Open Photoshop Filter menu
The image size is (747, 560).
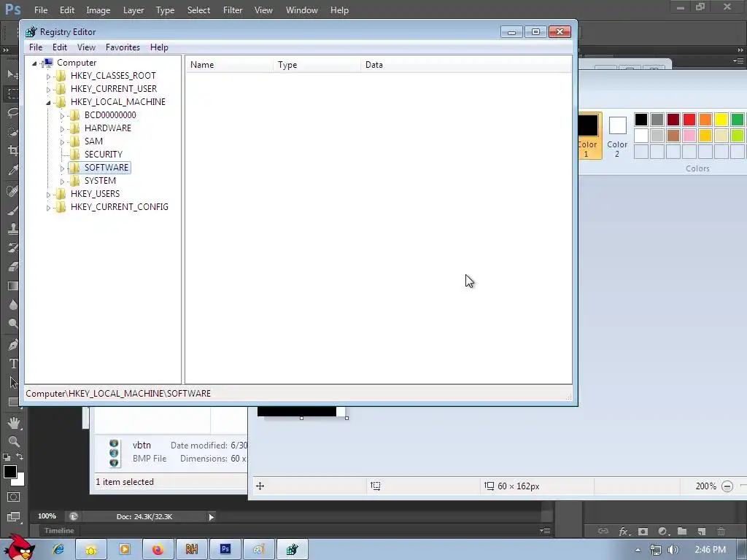click(x=233, y=10)
